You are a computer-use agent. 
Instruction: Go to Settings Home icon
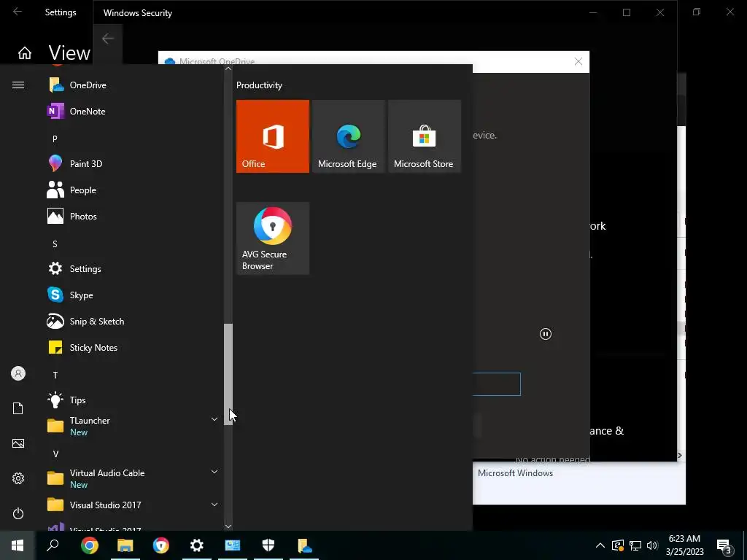pos(25,52)
